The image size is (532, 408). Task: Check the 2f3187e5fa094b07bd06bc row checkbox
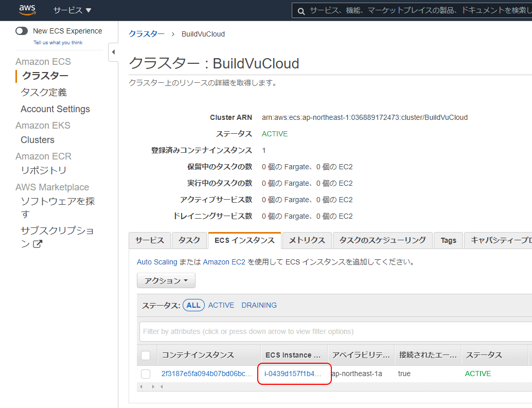(146, 374)
